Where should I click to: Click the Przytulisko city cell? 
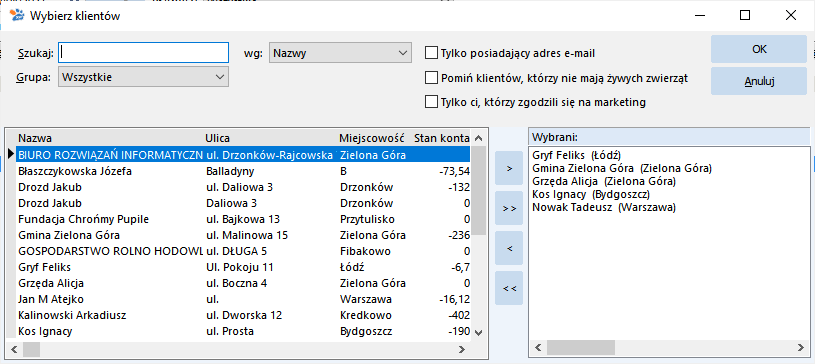(x=367, y=219)
